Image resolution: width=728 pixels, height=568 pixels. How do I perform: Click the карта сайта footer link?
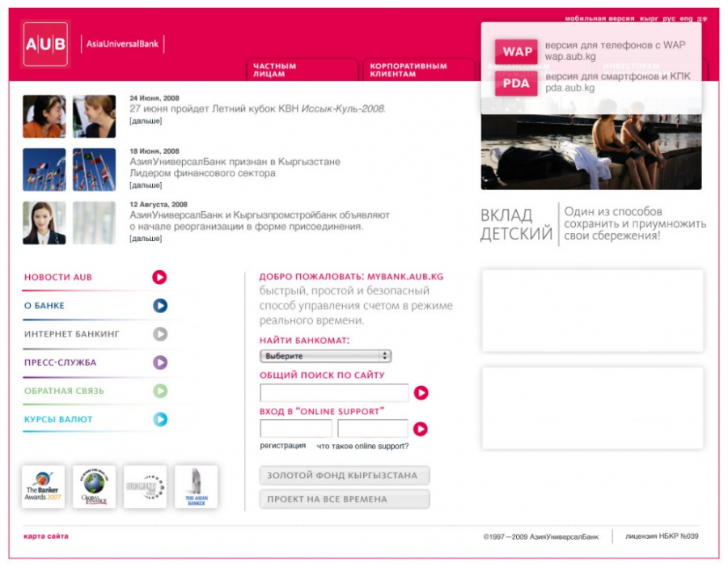coord(46,536)
